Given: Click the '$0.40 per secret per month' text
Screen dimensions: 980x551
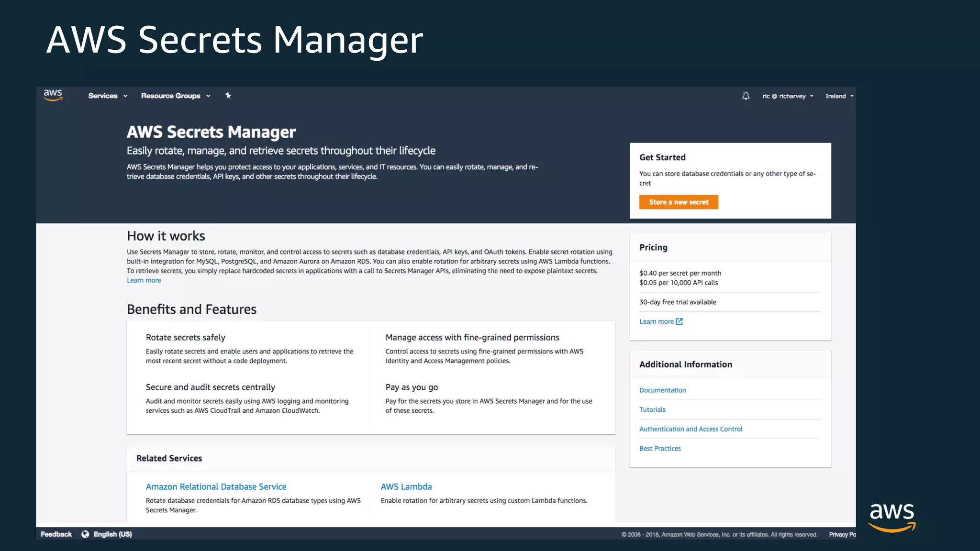Looking at the screenshot, I should [x=680, y=273].
